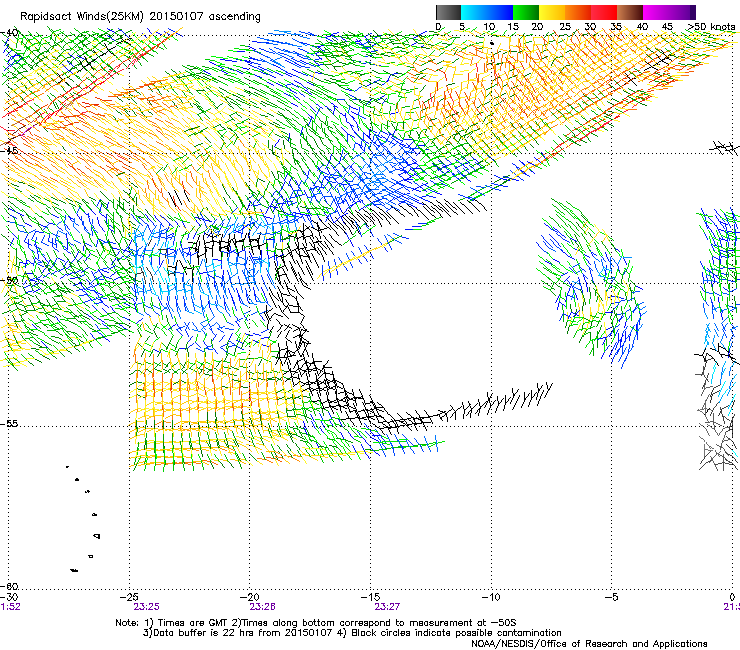Click the 'NOAA/NESDIS/Office of Research and Applications' credit
This screenshot has width=740, height=650.
(589, 644)
